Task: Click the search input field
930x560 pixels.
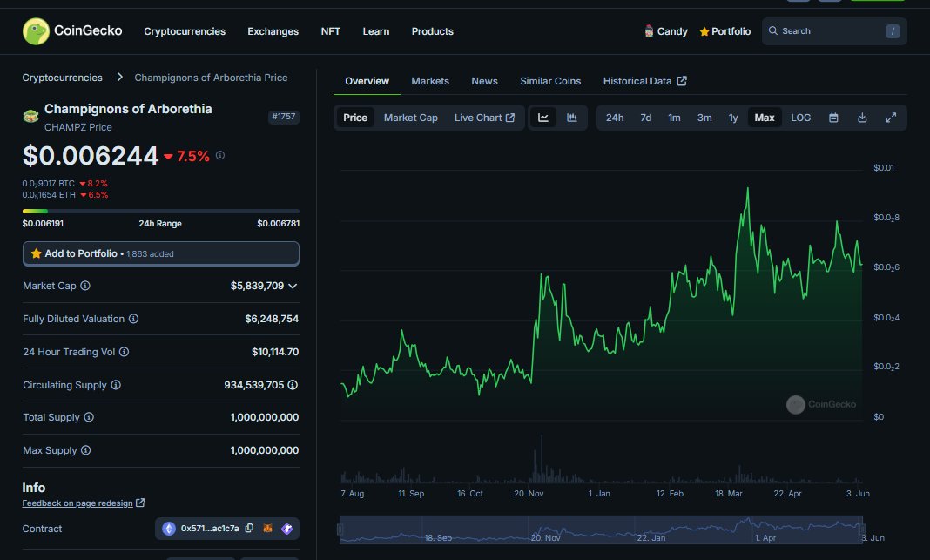Action: pyautogui.click(x=832, y=30)
